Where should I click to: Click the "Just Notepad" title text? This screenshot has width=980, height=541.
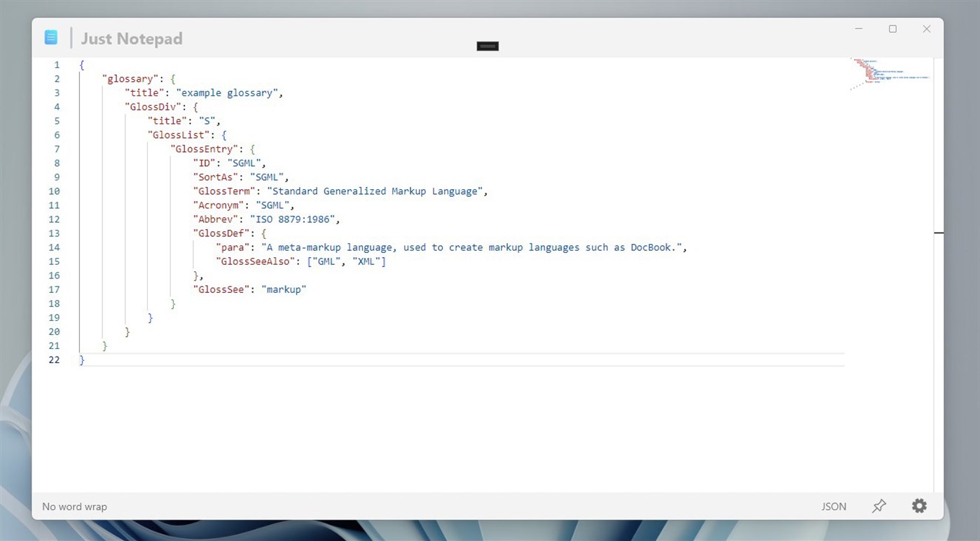[132, 39]
